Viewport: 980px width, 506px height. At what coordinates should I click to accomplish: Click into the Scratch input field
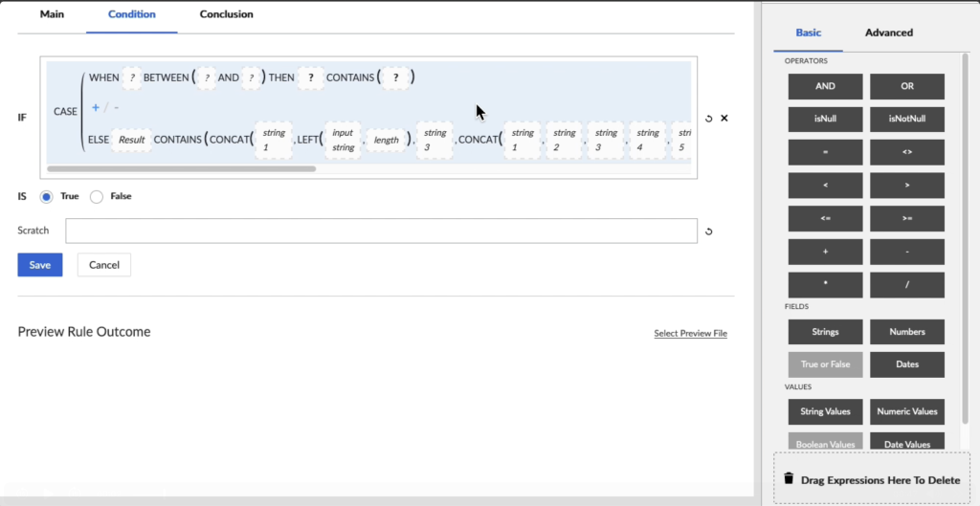pyautogui.click(x=381, y=231)
